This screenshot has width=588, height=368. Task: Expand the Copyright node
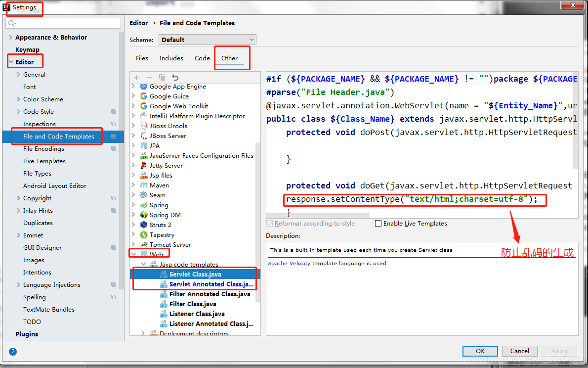18,198
